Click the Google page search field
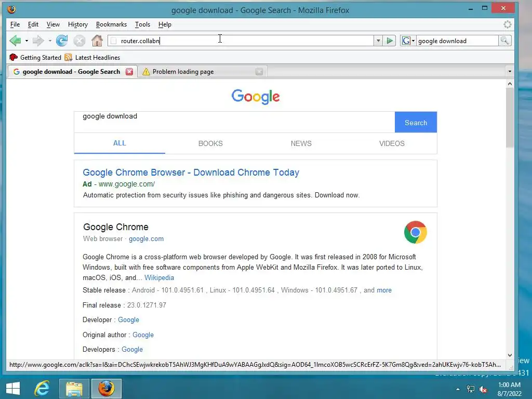532x399 pixels. [x=234, y=122]
